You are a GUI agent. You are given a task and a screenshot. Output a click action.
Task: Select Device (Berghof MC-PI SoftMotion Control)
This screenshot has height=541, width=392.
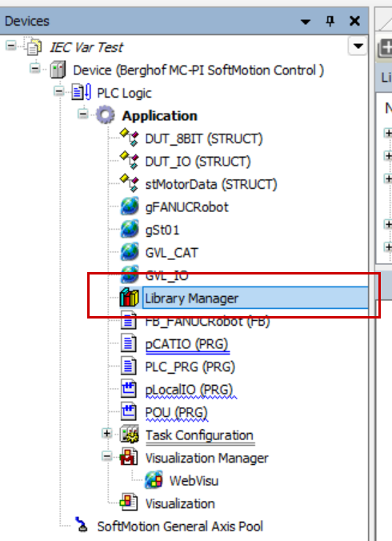198,70
